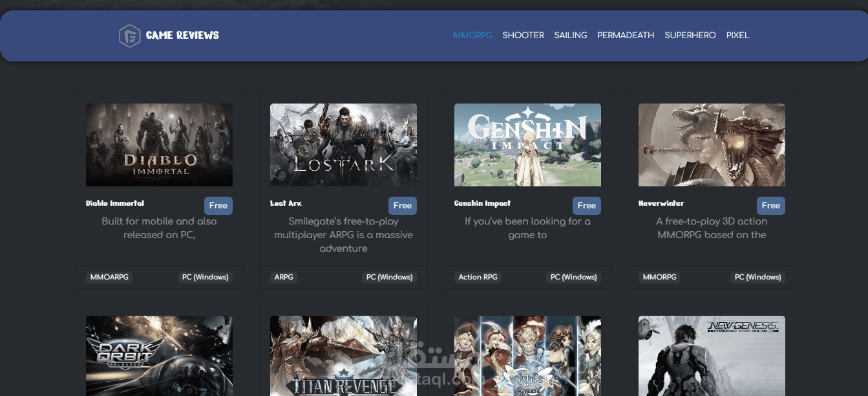Click the Free badge on Neverwinter

(771, 206)
